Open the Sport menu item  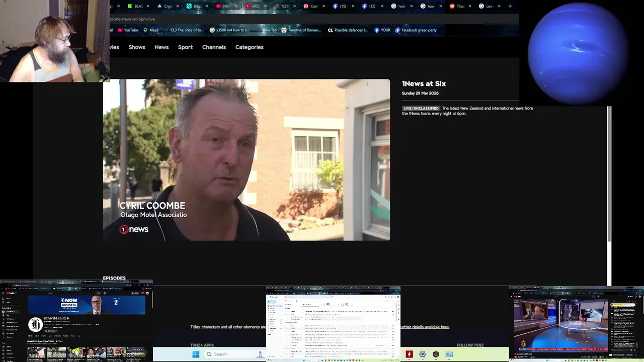click(x=185, y=47)
